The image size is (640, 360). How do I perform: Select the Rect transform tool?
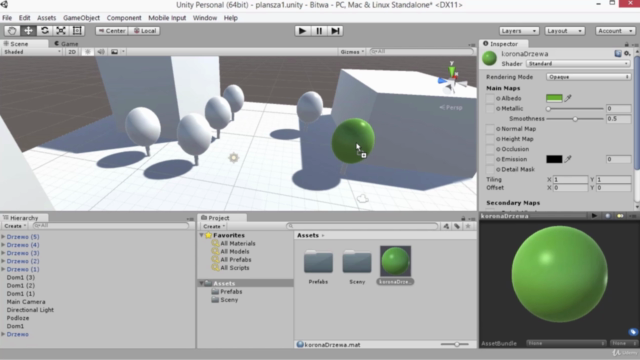point(77,31)
